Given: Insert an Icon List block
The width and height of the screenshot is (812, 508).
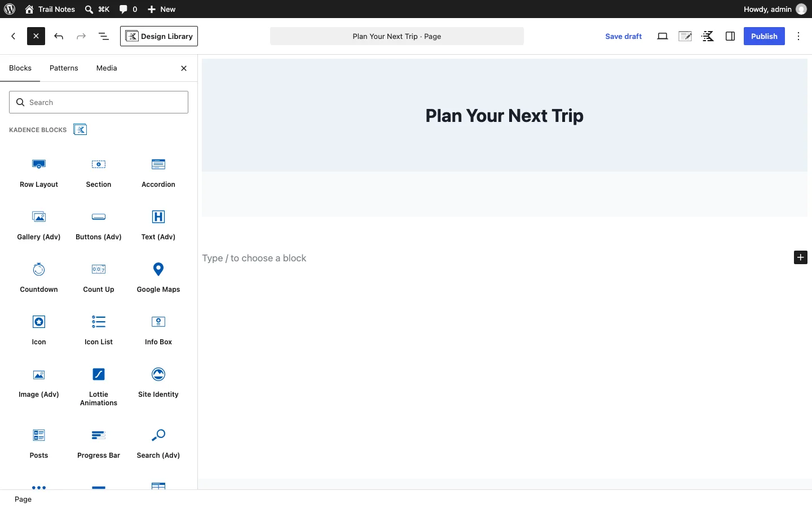Looking at the screenshot, I should [x=99, y=331].
